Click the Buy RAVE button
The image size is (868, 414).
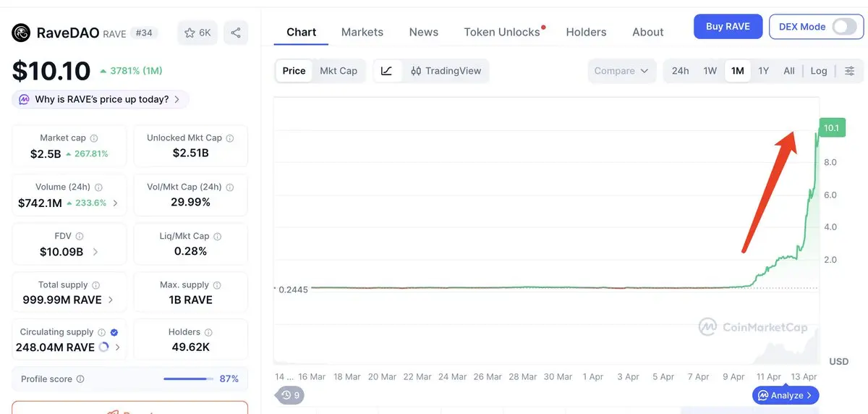coord(728,27)
